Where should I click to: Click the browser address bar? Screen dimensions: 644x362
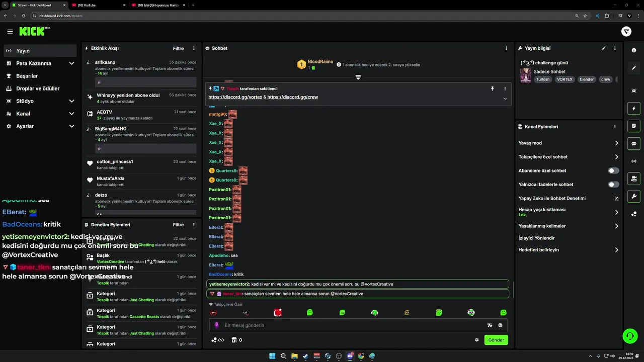[302, 16]
